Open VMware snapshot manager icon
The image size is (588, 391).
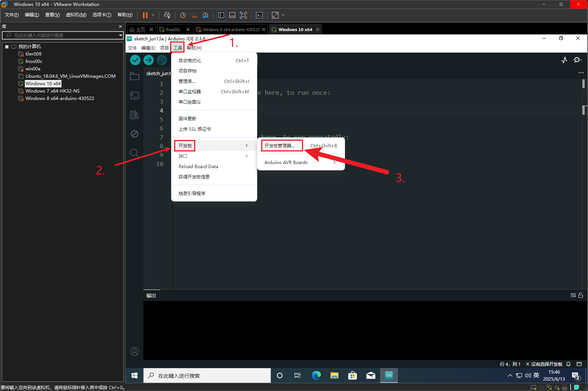205,15
